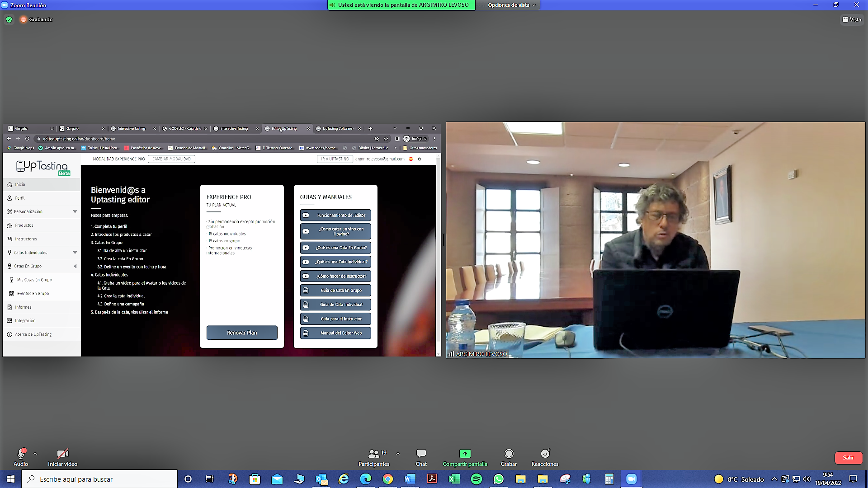Screen dimensions: 868x488
Task: Open ¿Qué es una Cata En Grupo? video
Action: point(335,248)
